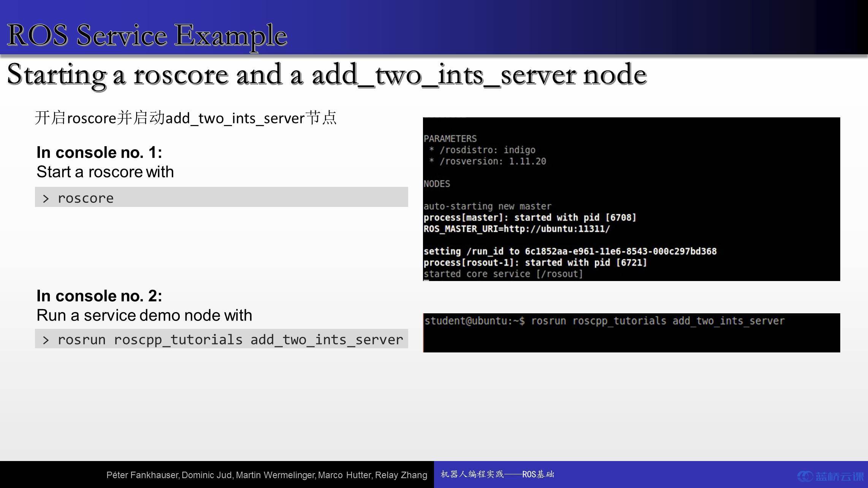This screenshot has height=488, width=868.
Task: Click the 'auto-starting new master' terminal line
Action: 487,206
